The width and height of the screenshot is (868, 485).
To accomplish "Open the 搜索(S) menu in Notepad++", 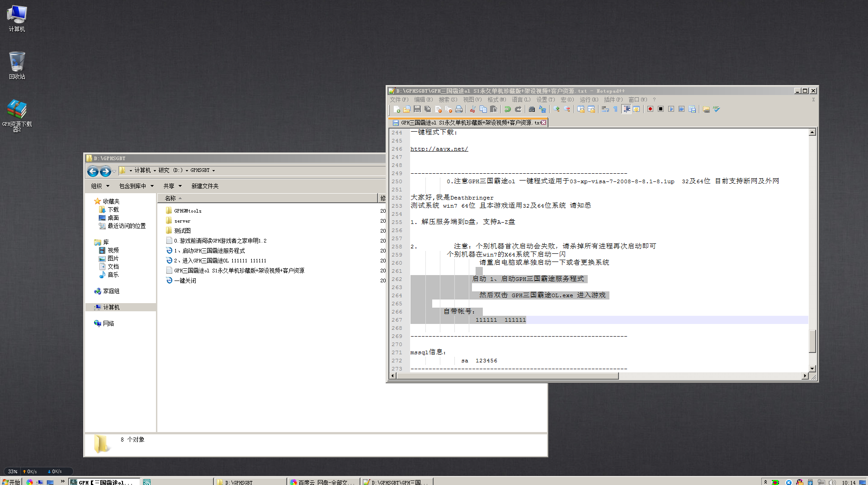I will (448, 100).
